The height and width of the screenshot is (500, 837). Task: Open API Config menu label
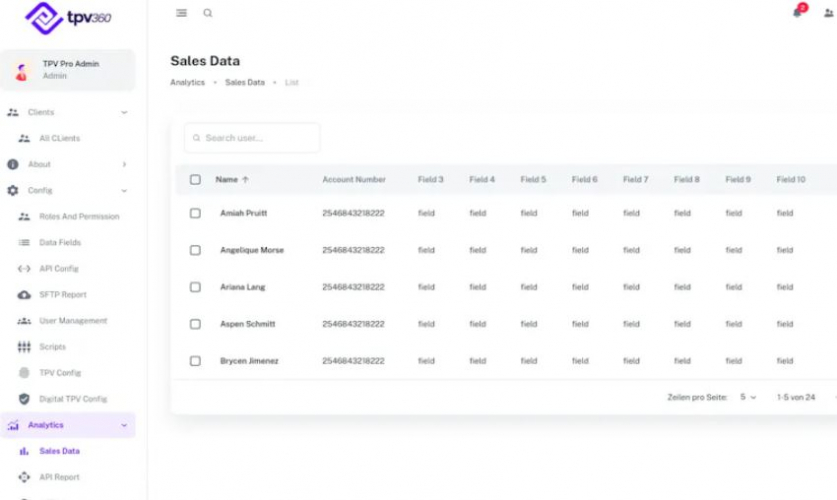point(59,268)
